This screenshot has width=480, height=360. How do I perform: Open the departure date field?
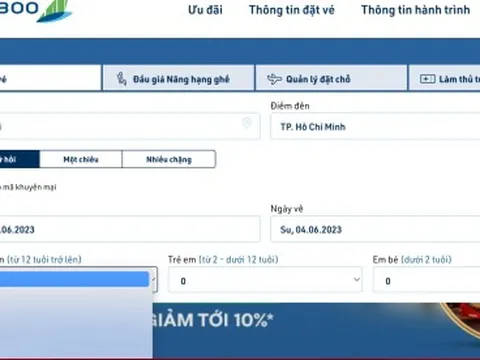129,229
